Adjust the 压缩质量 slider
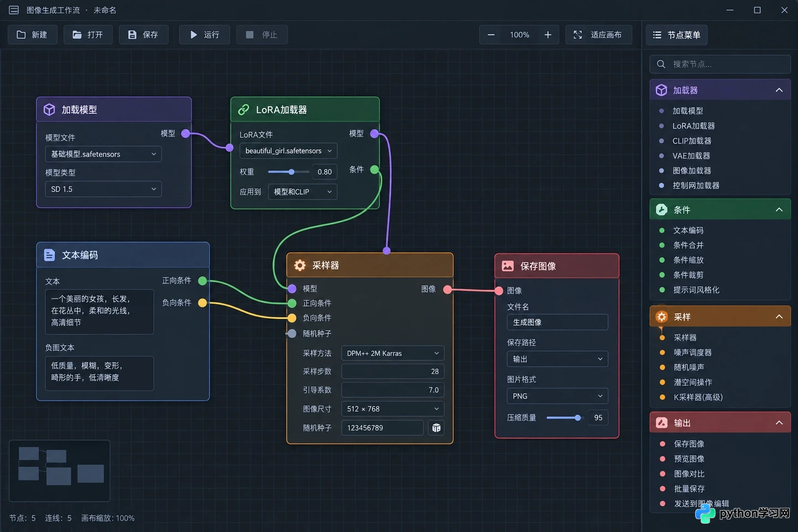The image size is (798, 532). click(x=564, y=418)
